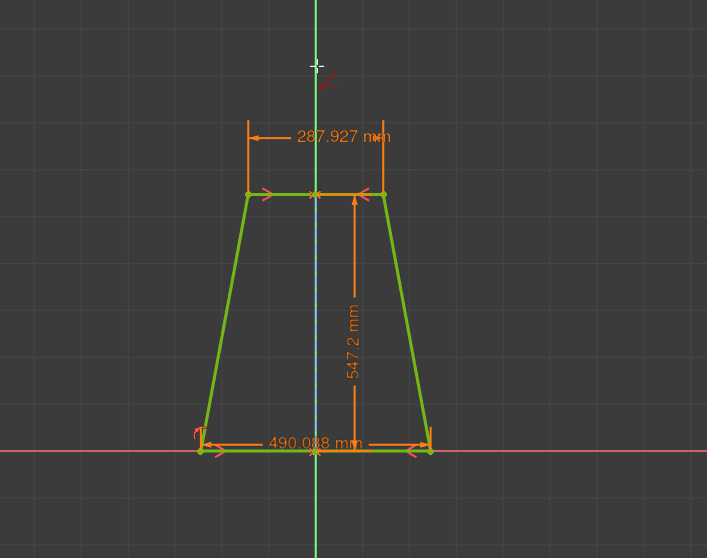The width and height of the screenshot is (707, 558).
Task: Select the left slanted edge of the trapezoid
Action: (225, 320)
